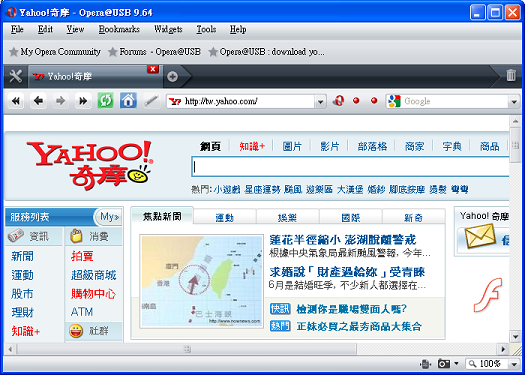Open the zoom 100% dropdown
The image size is (525, 375).
(x=514, y=364)
